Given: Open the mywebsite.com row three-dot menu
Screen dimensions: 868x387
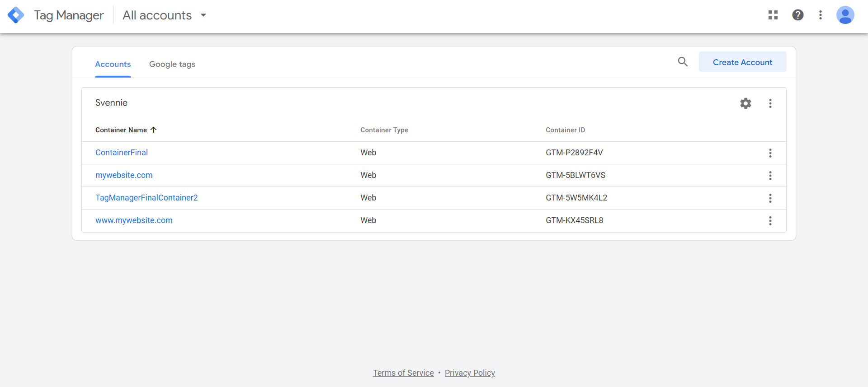Looking at the screenshot, I should click(x=770, y=176).
